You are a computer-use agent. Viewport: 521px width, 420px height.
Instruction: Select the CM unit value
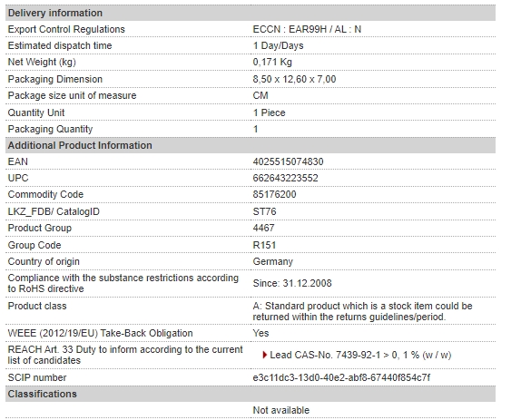(x=260, y=95)
